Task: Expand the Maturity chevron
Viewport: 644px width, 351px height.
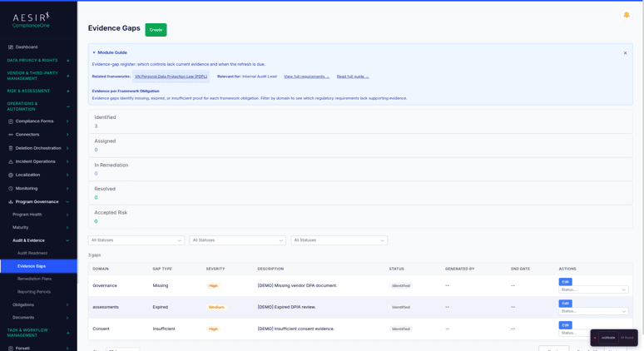Action: coord(67,227)
